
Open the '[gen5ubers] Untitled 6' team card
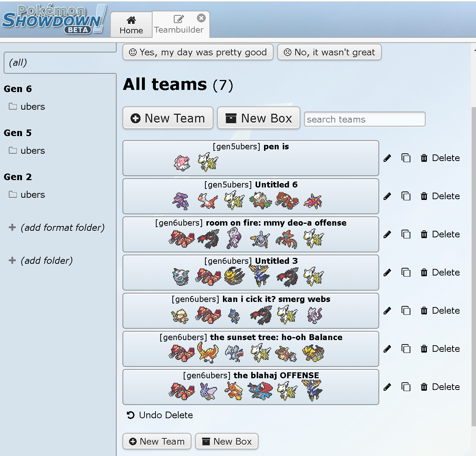[251, 196]
